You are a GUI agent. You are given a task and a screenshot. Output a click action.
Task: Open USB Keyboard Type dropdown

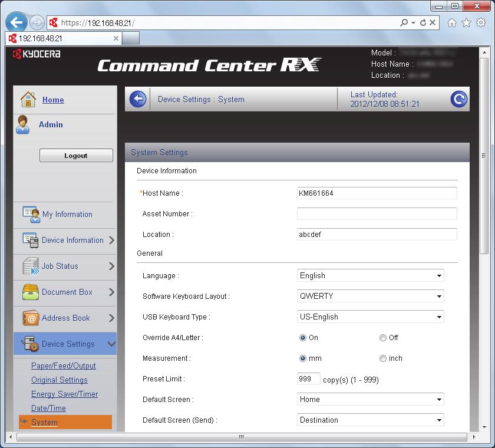(x=370, y=317)
